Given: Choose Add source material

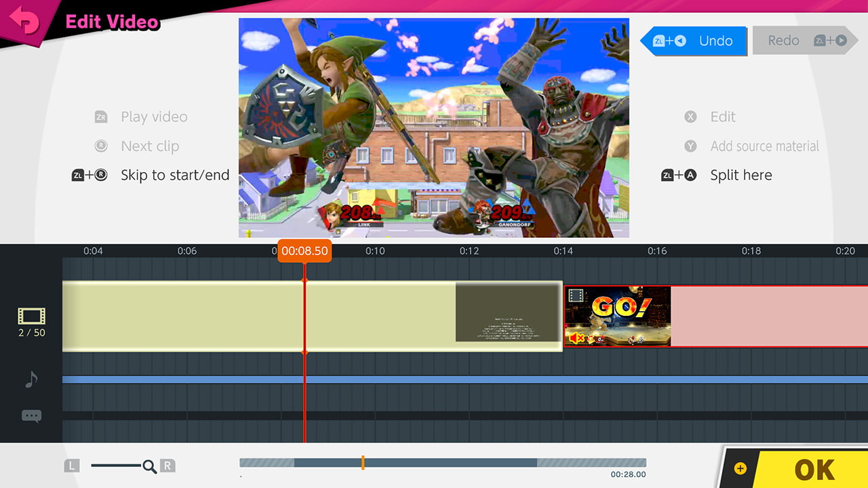Looking at the screenshot, I should click(x=765, y=146).
